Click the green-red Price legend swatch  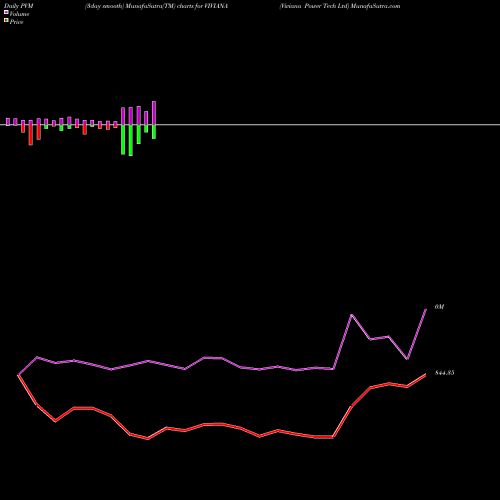click(x=6, y=20)
